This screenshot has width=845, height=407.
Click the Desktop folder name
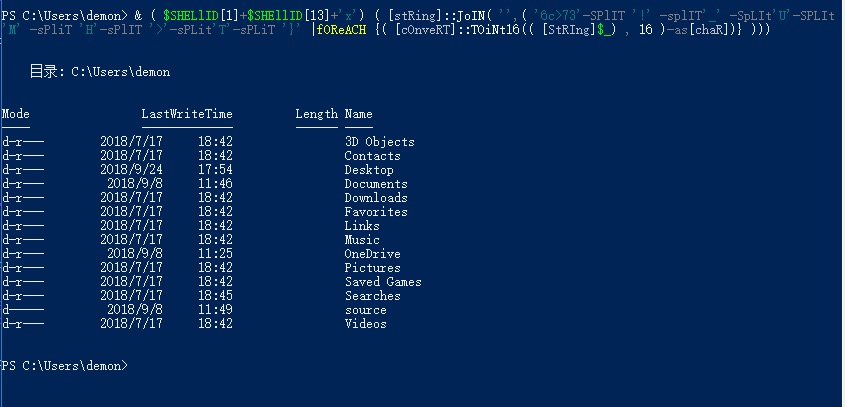[369, 170]
